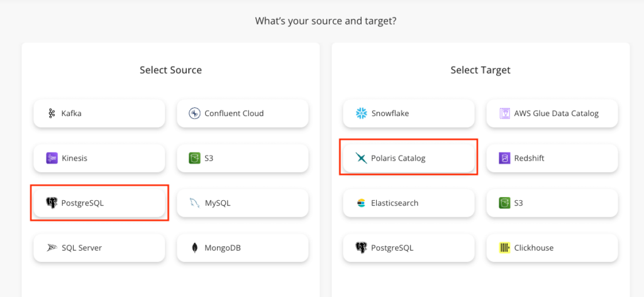This screenshot has height=297, width=644.
Task: Click "What's your source and target?" title
Action: pos(326,21)
